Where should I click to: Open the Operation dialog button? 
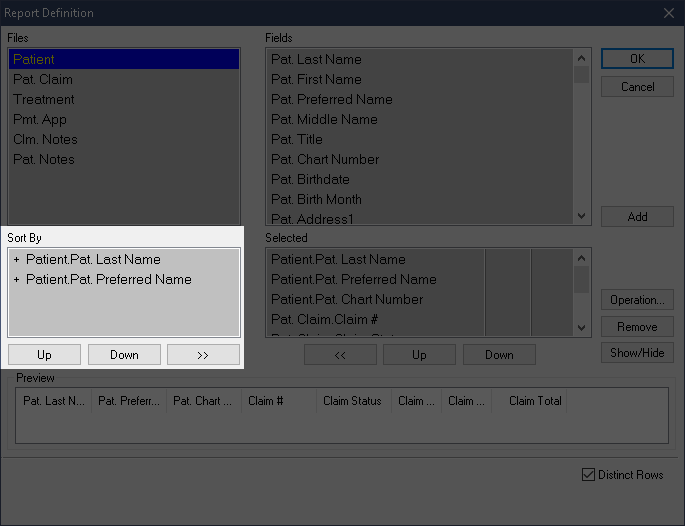pos(637,300)
